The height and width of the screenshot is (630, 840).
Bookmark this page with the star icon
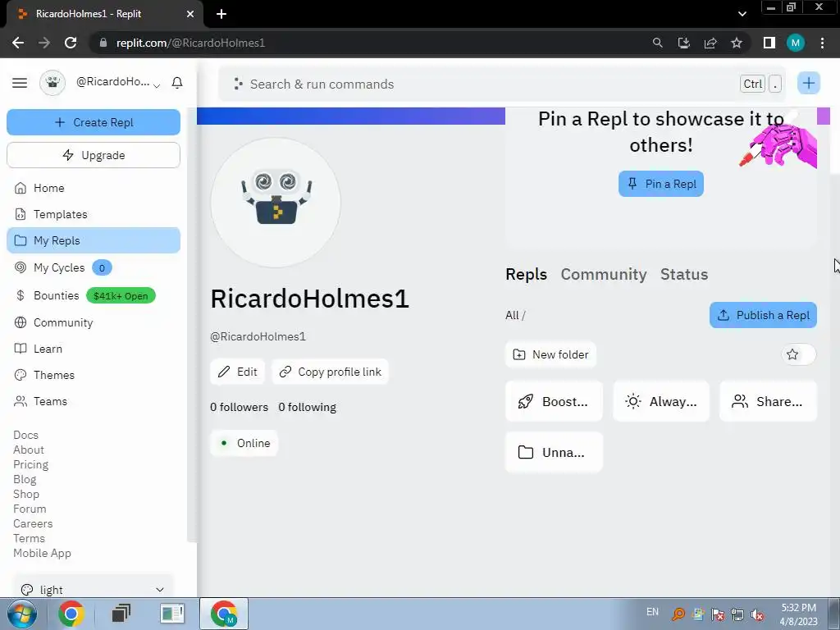737,43
